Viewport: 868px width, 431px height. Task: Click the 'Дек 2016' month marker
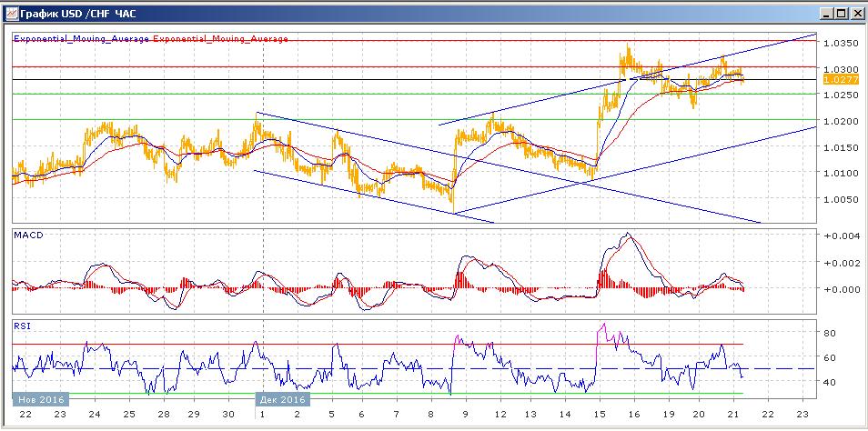point(281,399)
